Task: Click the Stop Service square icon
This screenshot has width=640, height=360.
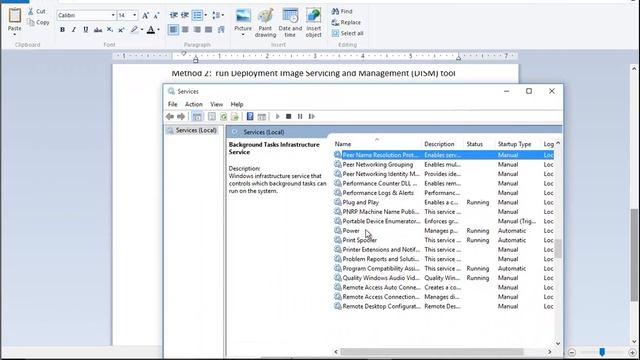Action: 289,117
